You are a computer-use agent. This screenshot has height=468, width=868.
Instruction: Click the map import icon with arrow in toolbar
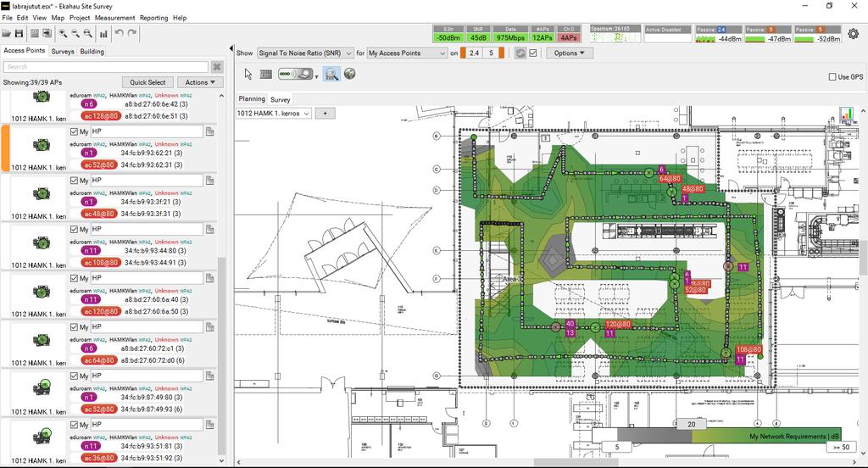point(47,34)
